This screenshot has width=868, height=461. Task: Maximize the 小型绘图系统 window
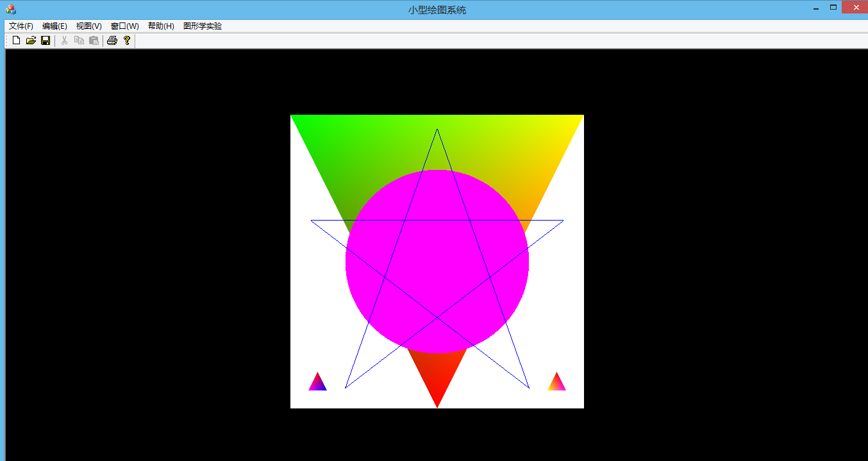[x=833, y=8]
